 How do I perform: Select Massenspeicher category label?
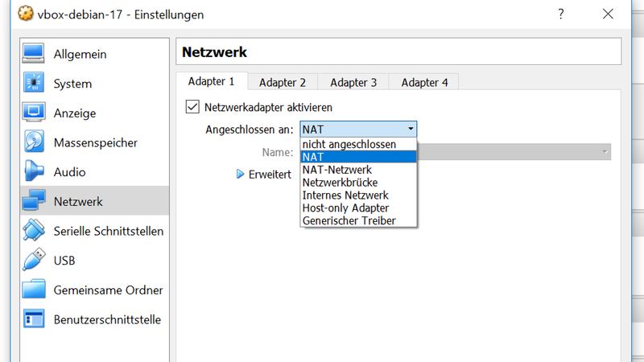coord(96,143)
